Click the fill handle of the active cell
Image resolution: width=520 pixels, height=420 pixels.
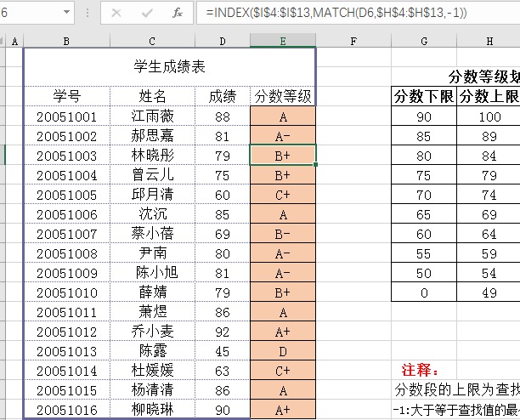315,165
